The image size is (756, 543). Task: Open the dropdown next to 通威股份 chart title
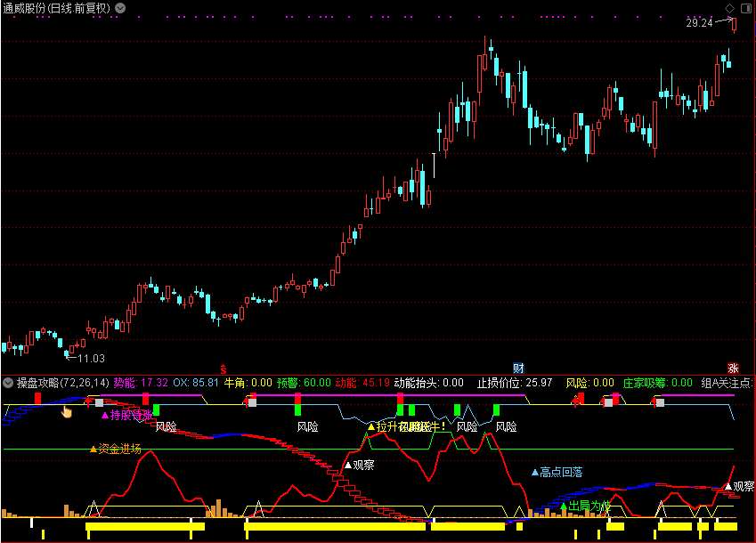[120, 8]
